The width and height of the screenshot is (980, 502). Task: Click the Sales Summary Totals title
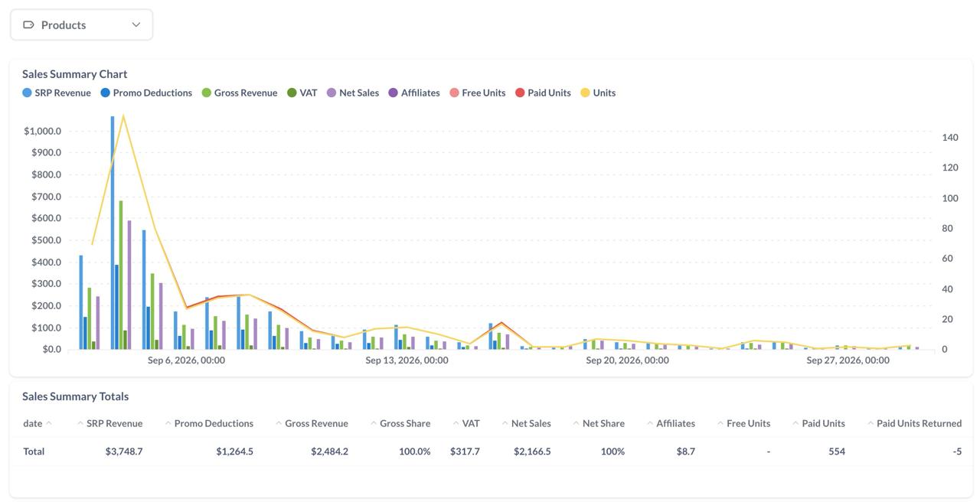pos(75,396)
